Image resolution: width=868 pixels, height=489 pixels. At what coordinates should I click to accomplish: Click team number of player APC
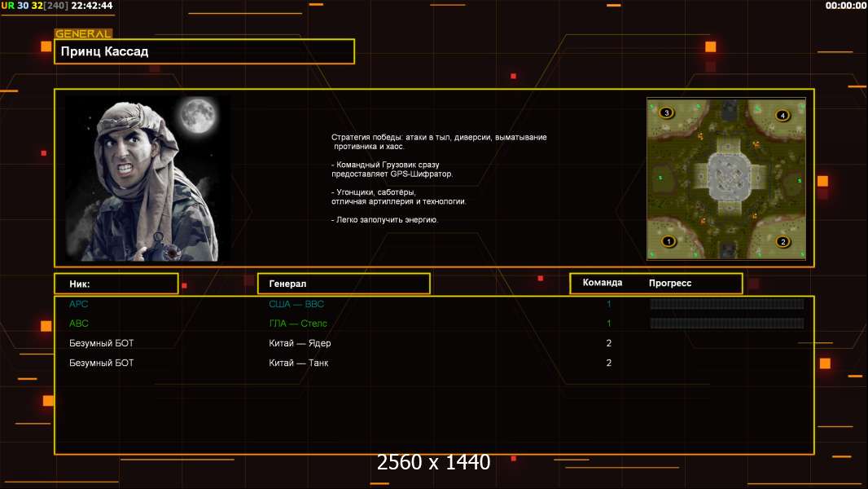click(608, 304)
